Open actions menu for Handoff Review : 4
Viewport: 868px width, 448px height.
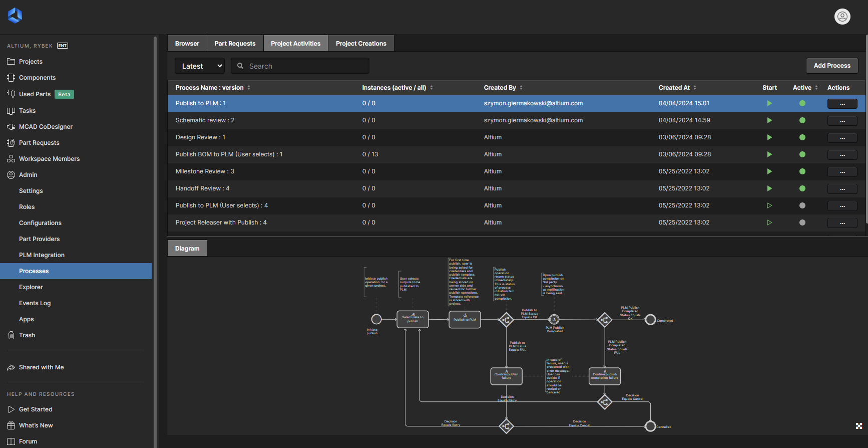pyautogui.click(x=842, y=189)
